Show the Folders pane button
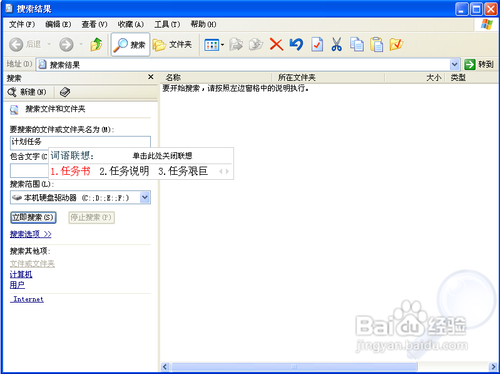The width and height of the screenshot is (500, 374). [x=172, y=44]
